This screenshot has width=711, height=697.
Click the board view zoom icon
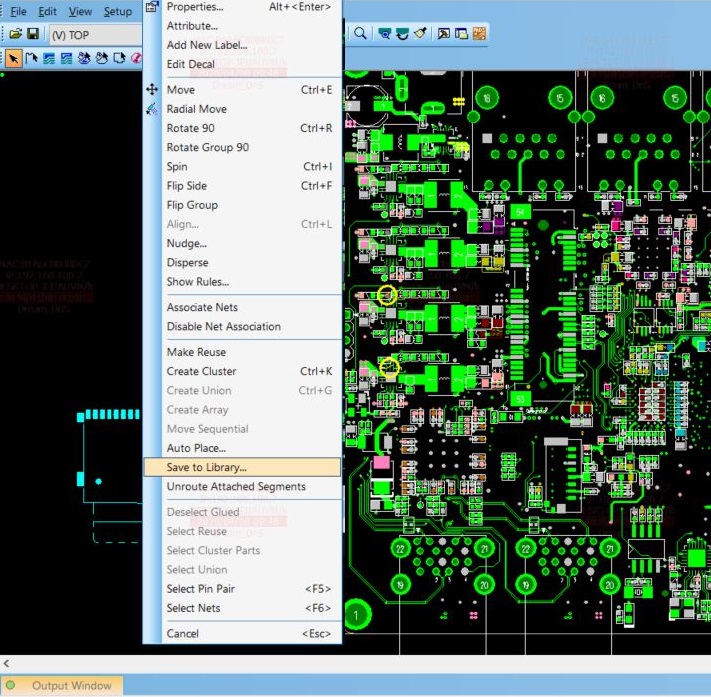click(385, 33)
